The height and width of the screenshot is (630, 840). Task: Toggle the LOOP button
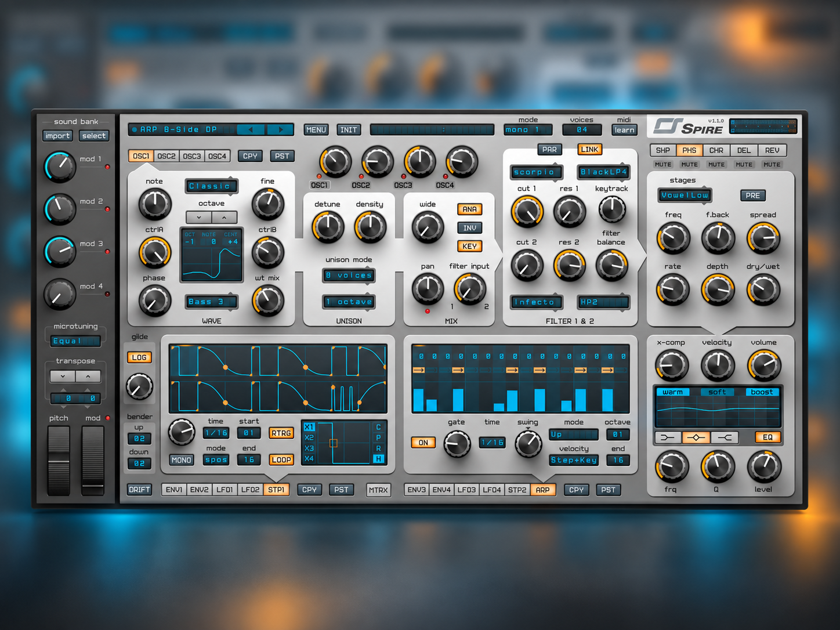[281, 460]
